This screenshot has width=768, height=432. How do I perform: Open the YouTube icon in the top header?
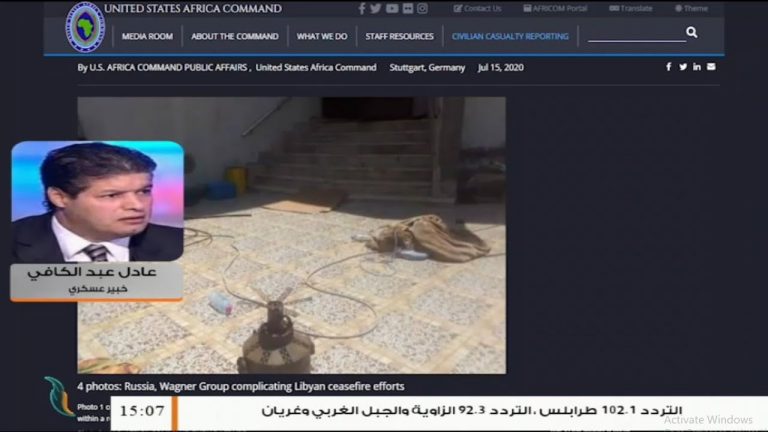click(392, 8)
